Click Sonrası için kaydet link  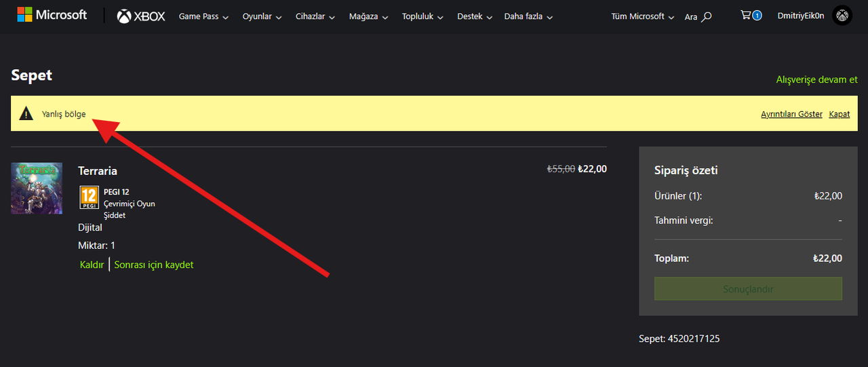154,265
